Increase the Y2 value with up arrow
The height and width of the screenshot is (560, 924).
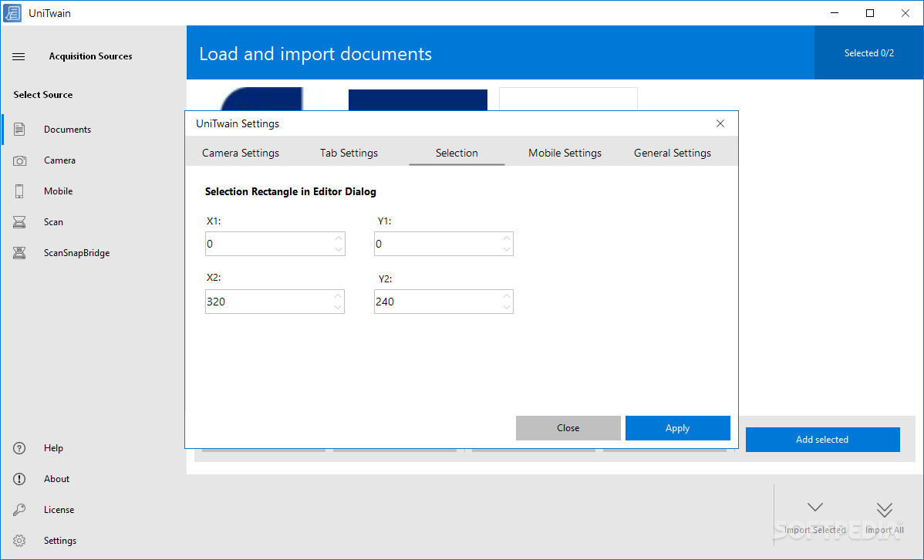point(507,296)
